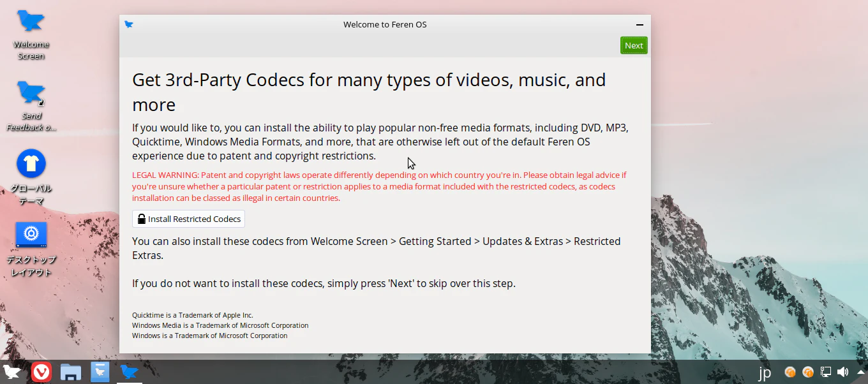Viewport: 868px width, 384px height.
Task: Click the 'simply press Next to skip' sentence
Action: [x=324, y=283]
